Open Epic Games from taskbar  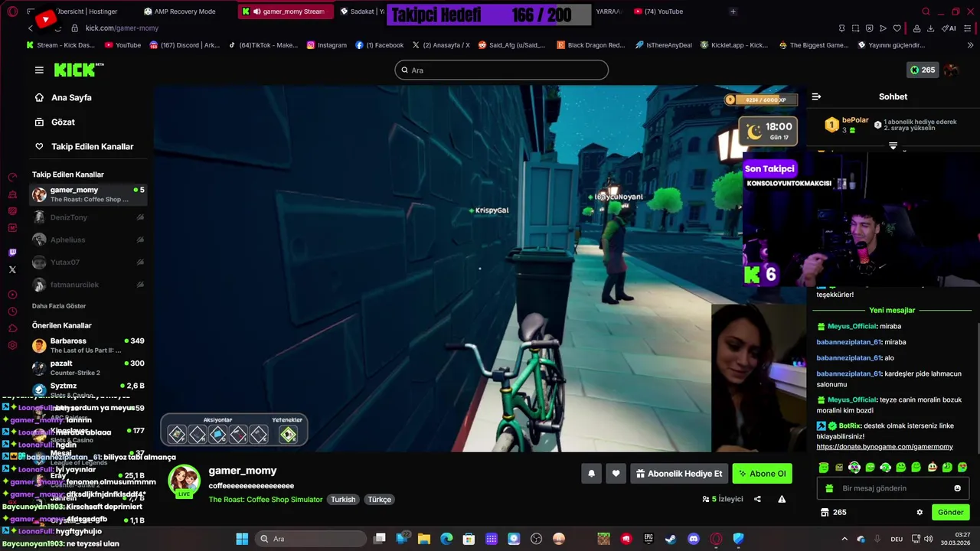pos(648,539)
